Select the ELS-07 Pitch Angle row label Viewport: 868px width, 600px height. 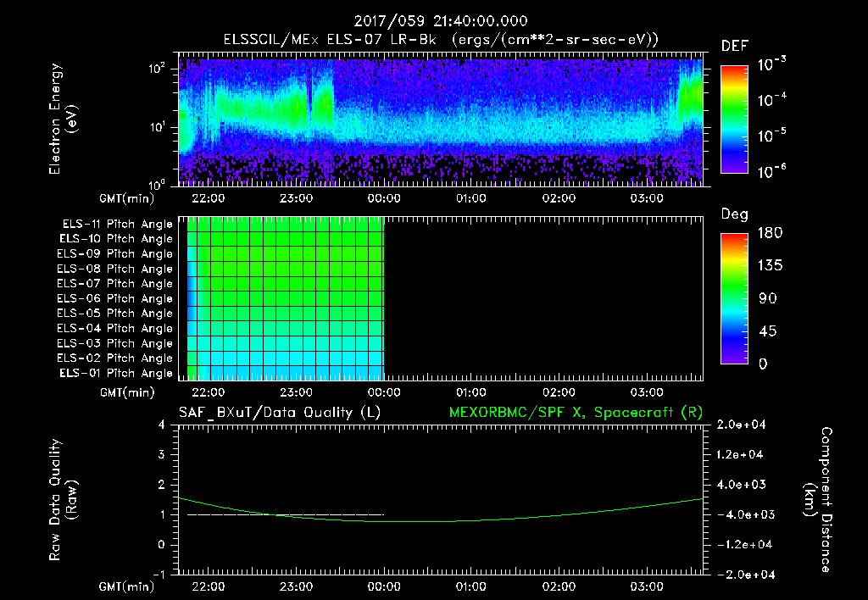click(115, 283)
